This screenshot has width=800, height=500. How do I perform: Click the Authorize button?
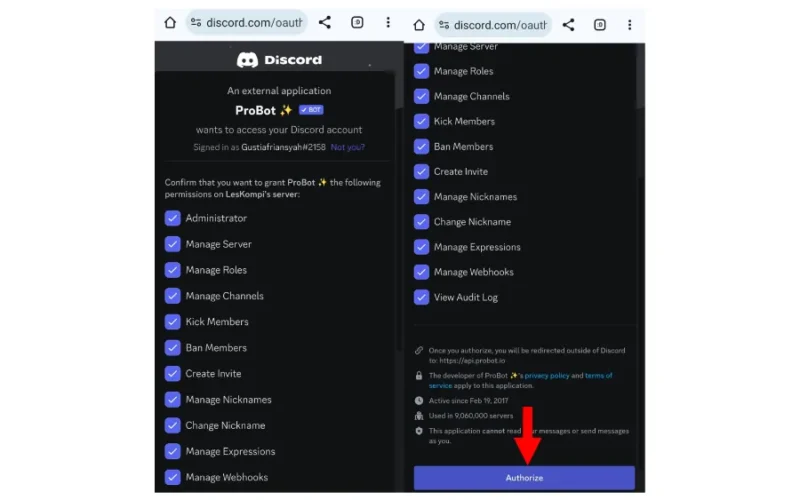tap(524, 478)
